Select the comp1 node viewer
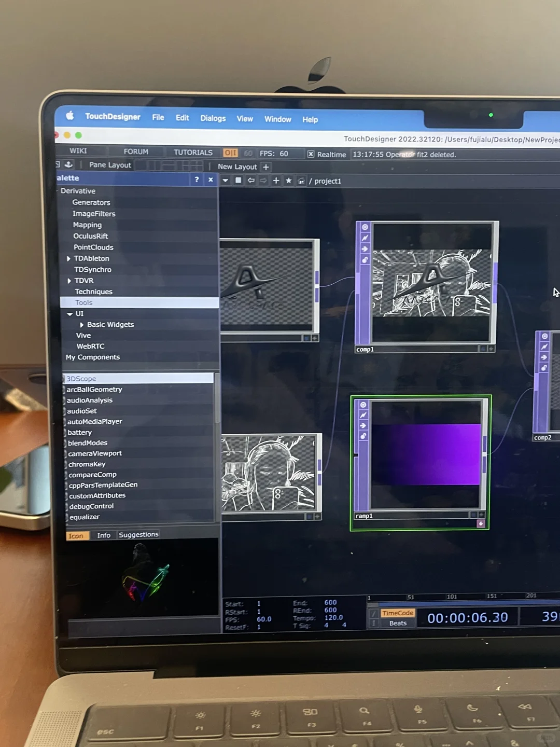Screen dimensions: 560x747 pos(431,283)
